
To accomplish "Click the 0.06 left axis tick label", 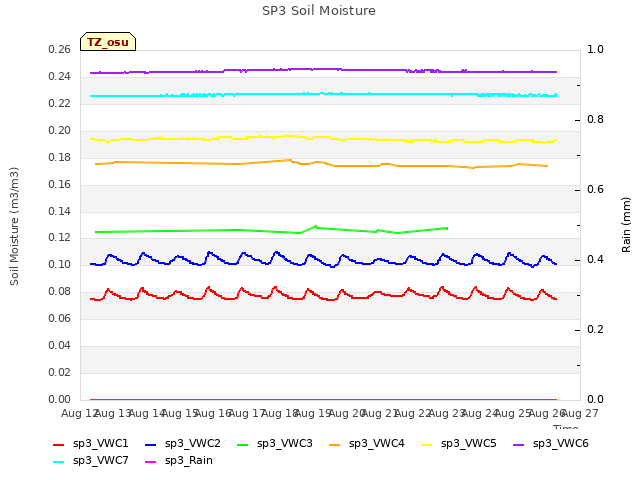I will [x=59, y=318].
